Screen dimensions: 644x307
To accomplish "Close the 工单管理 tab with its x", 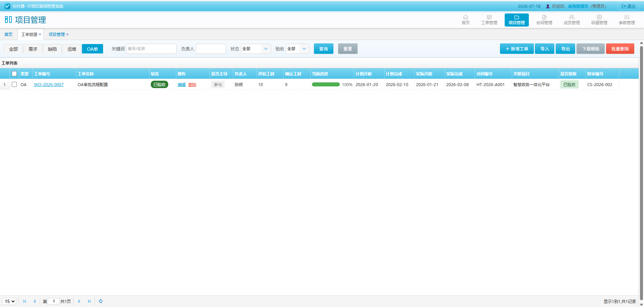I will 40,34.
